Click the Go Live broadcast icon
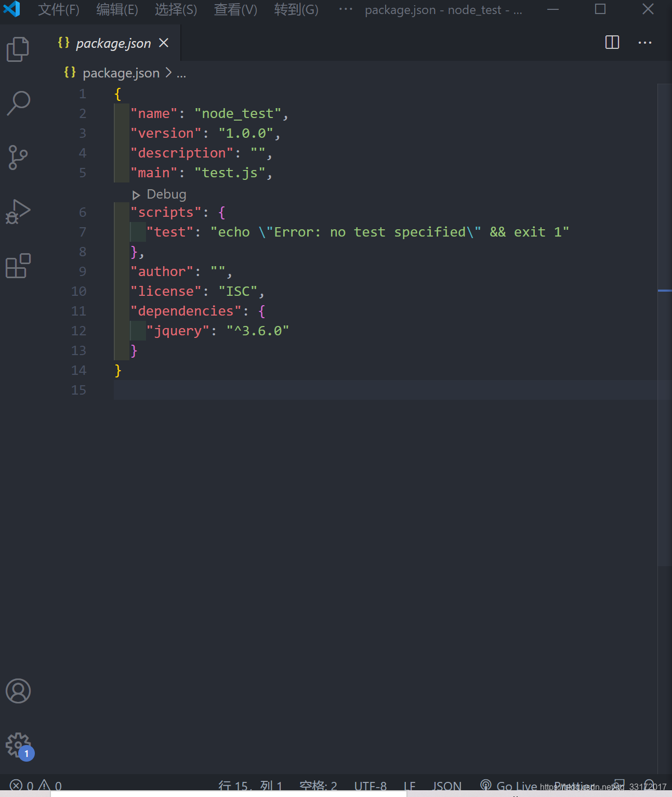This screenshot has width=672, height=797. tap(485, 785)
